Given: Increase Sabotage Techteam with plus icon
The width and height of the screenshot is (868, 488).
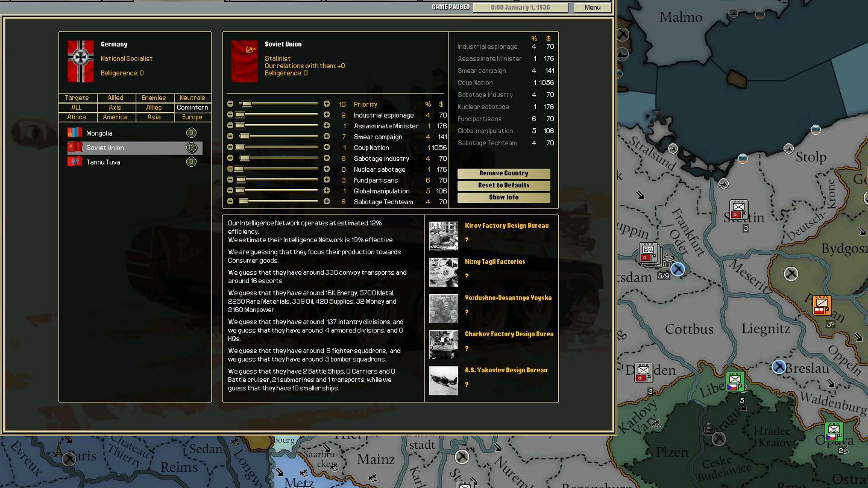Looking at the screenshot, I should 326,202.
